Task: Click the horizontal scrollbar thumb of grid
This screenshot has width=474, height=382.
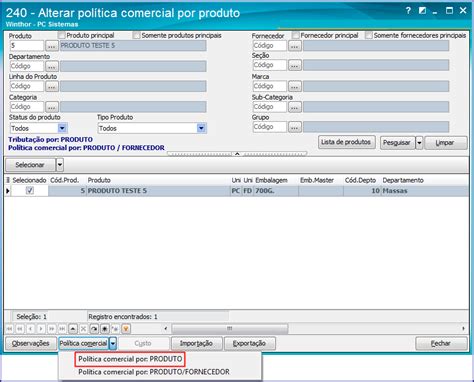Action: (x=229, y=329)
